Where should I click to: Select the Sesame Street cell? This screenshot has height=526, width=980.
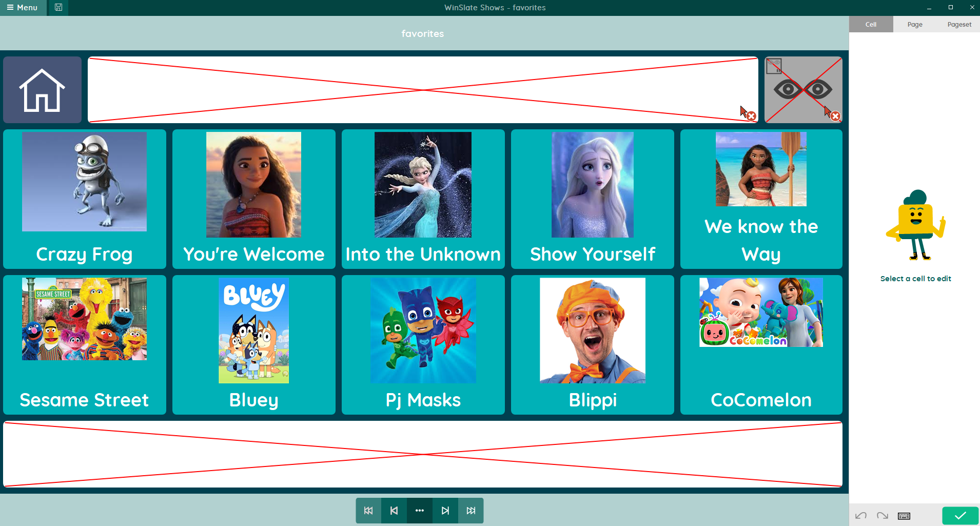tap(85, 345)
